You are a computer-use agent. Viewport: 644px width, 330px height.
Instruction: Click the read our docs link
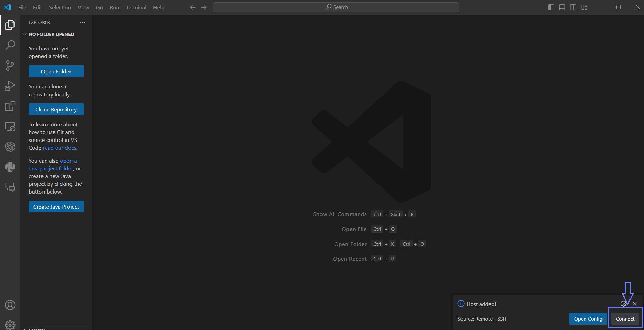tap(59, 148)
